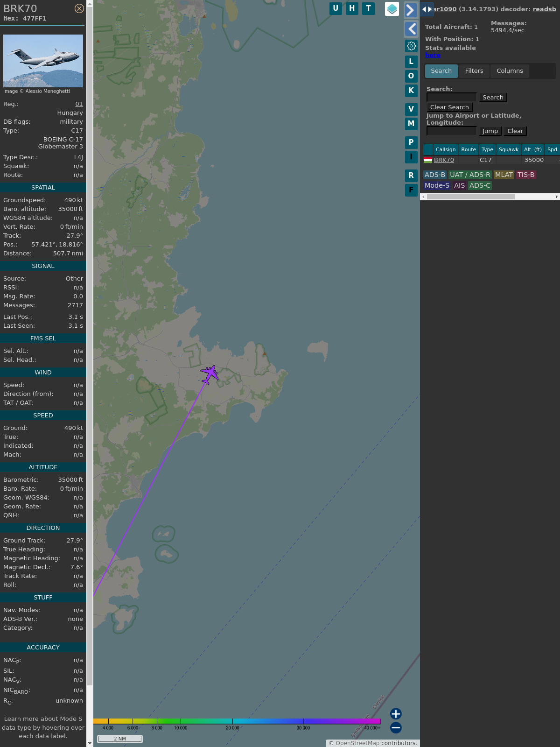This screenshot has height=747, width=560.
Task: Expand sidebar with right chevron button
Action: click(x=411, y=10)
